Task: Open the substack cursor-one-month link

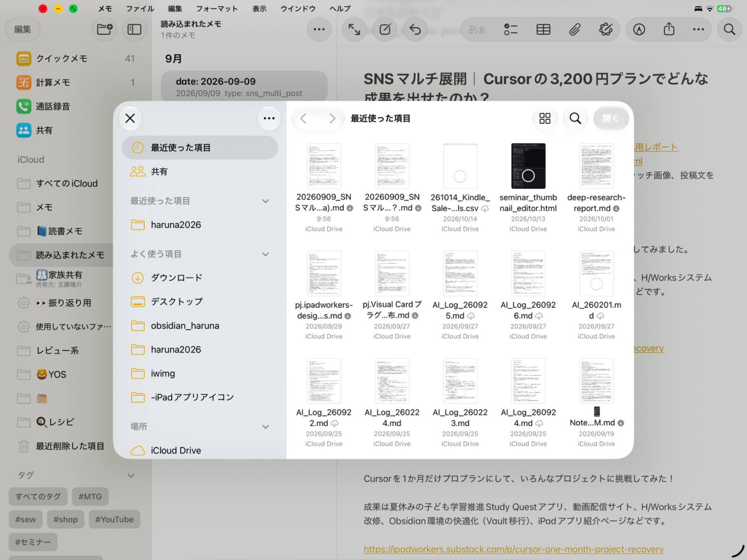Action: pyautogui.click(x=514, y=549)
